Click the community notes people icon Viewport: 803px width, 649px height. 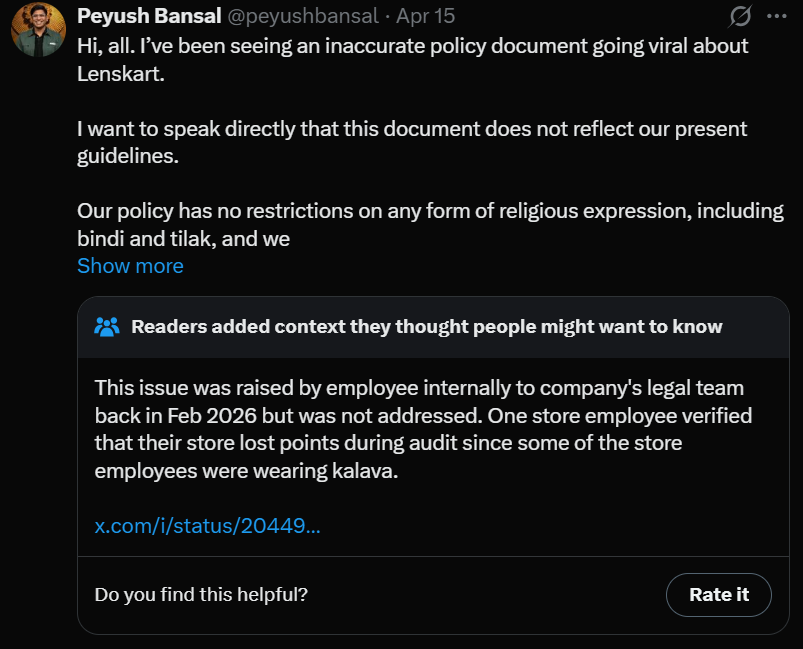pos(107,327)
